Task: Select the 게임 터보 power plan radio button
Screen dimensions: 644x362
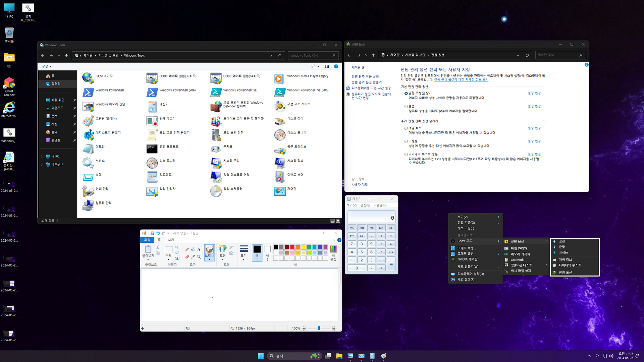Action: (406, 128)
